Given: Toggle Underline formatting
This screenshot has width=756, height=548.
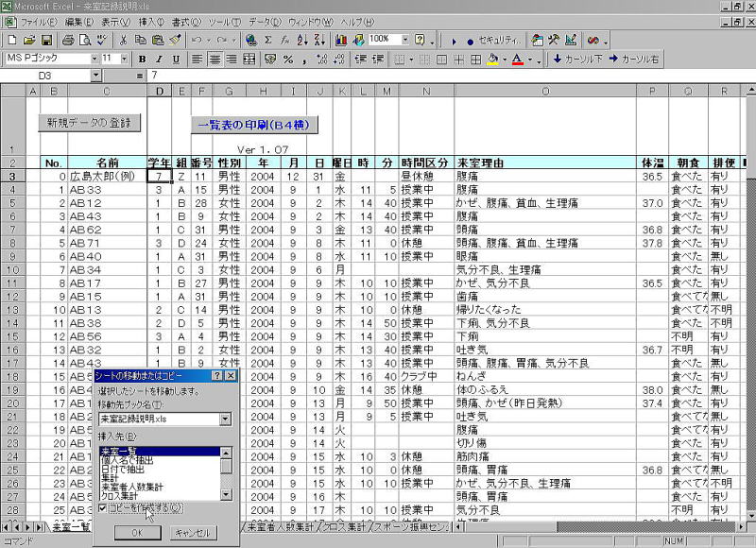Looking at the screenshot, I should (x=176, y=60).
